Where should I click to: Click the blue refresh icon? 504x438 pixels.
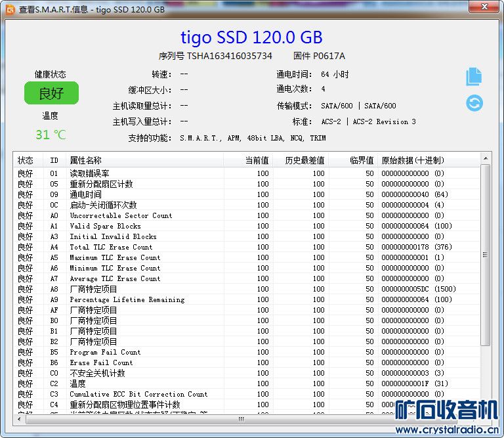(474, 103)
